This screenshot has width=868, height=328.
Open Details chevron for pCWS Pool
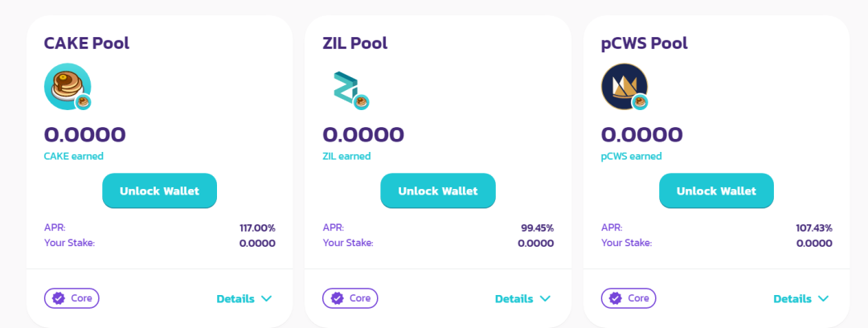(823, 299)
